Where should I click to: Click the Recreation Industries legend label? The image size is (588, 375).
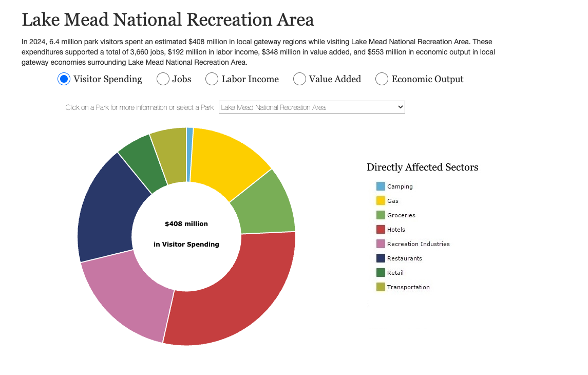coord(418,243)
